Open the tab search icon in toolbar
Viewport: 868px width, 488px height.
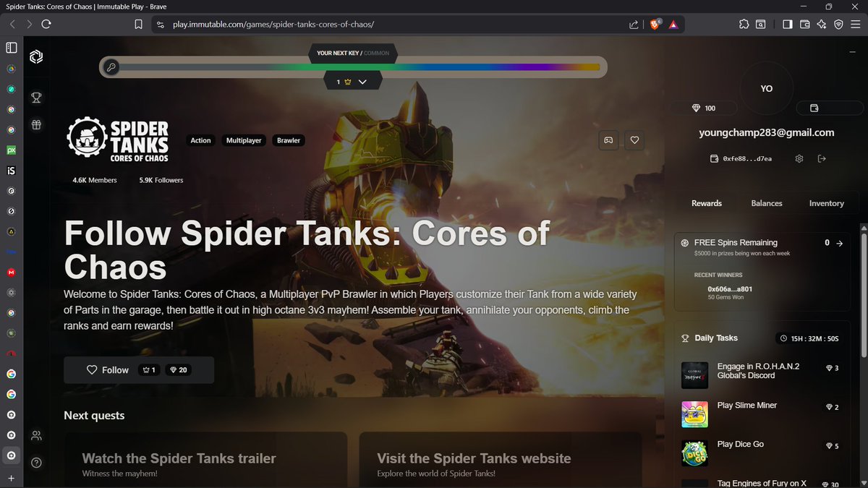tap(762, 24)
